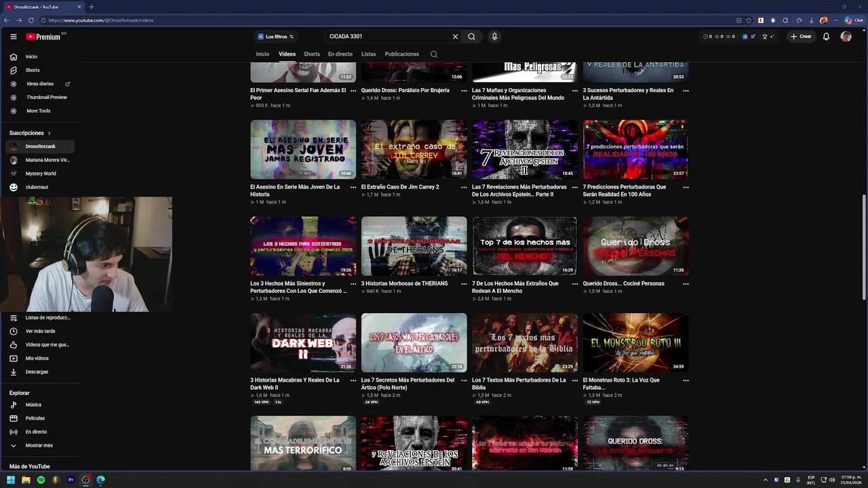Play the 3 Historias Morbosas de THERIANS thumbnail
The width and height of the screenshot is (868, 488).
click(x=414, y=246)
